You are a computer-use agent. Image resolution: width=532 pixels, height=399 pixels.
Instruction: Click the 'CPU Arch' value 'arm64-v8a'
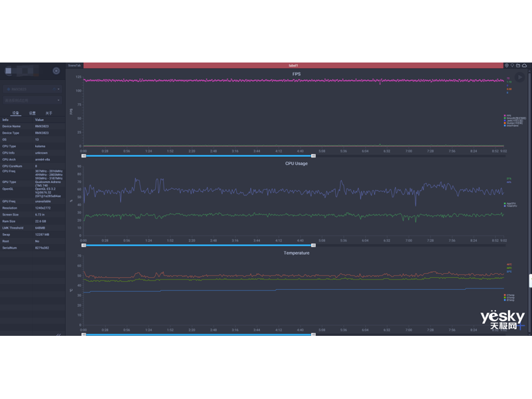[43, 160]
